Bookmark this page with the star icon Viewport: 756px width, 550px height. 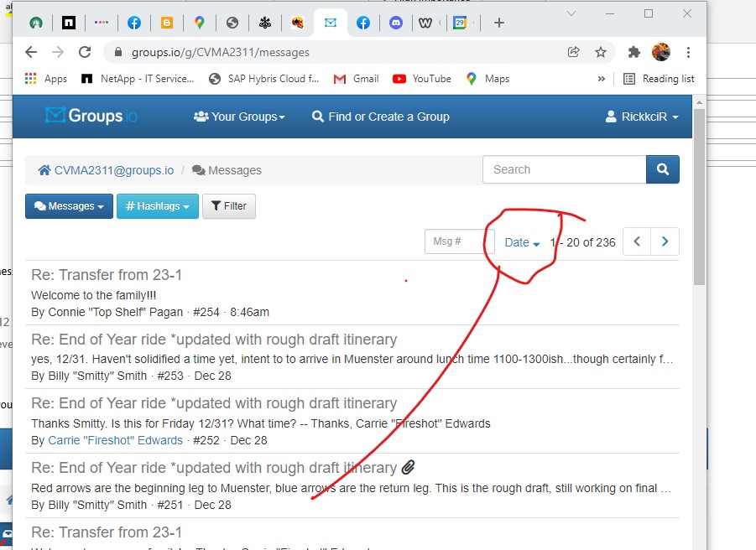coord(600,52)
